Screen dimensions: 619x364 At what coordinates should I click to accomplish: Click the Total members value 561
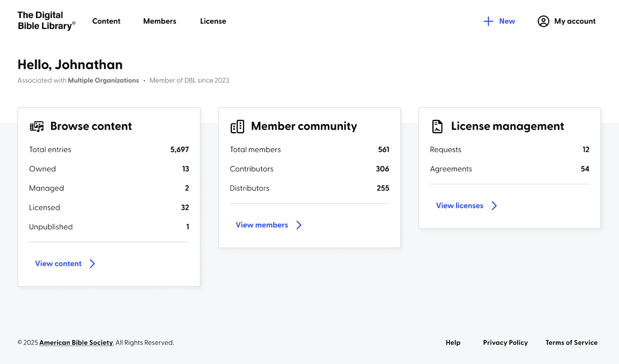384,150
